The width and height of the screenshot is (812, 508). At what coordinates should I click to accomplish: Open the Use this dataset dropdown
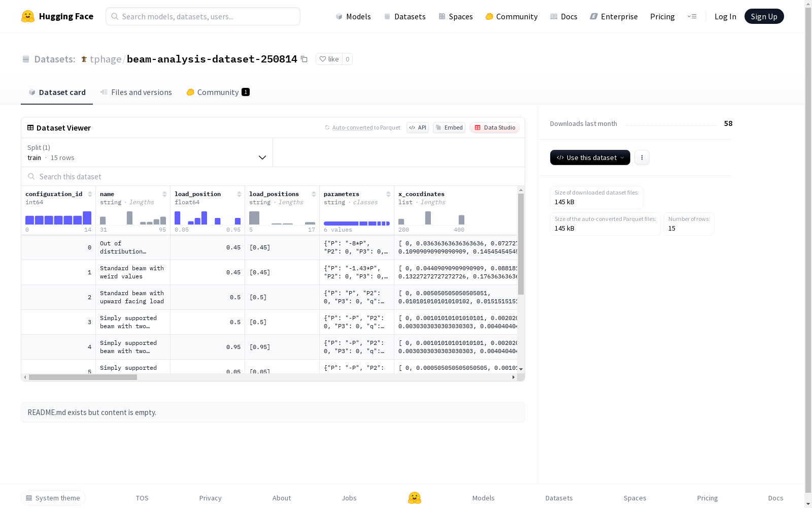[590, 157]
